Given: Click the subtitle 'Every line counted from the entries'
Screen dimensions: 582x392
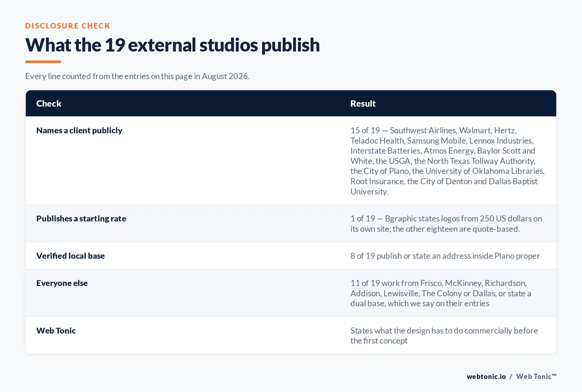Looking at the screenshot, I should (x=137, y=76).
